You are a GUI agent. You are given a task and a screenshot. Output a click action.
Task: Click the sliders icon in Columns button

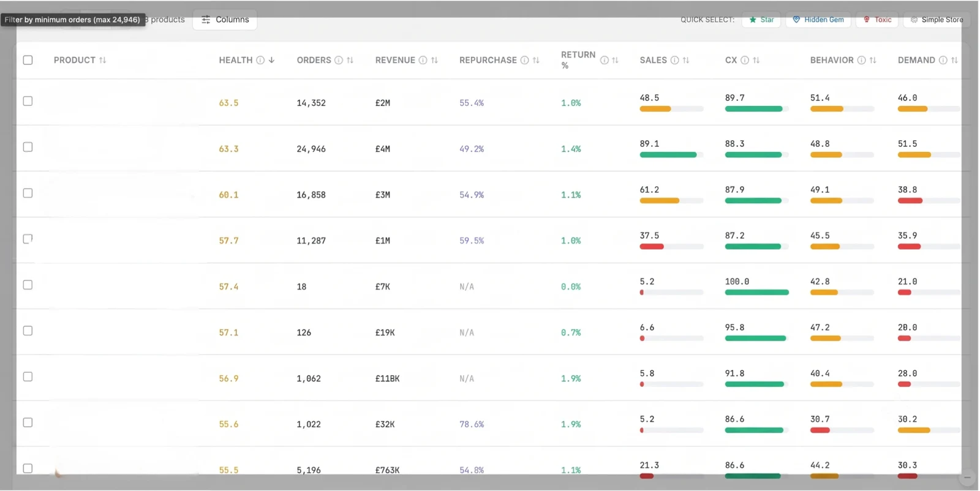click(206, 20)
